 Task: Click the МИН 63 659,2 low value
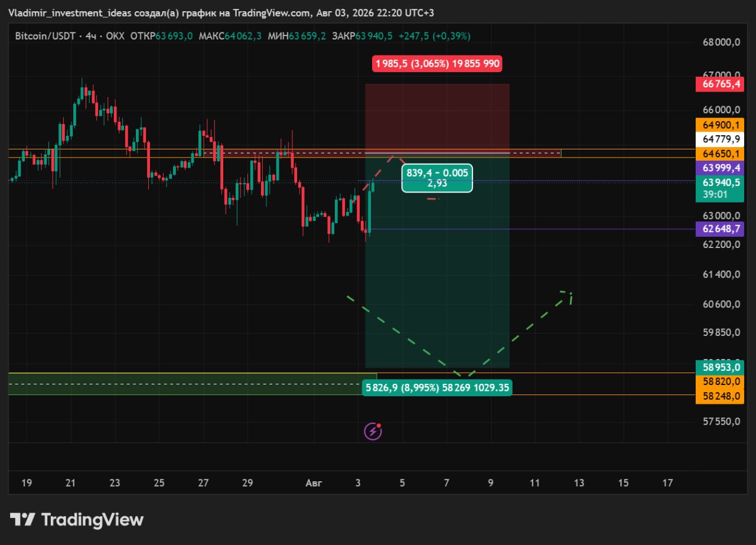297,36
